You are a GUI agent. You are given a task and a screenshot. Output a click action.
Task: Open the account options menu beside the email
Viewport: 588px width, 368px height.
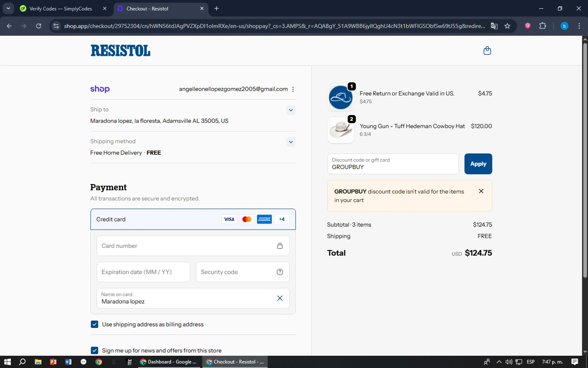[293, 89]
